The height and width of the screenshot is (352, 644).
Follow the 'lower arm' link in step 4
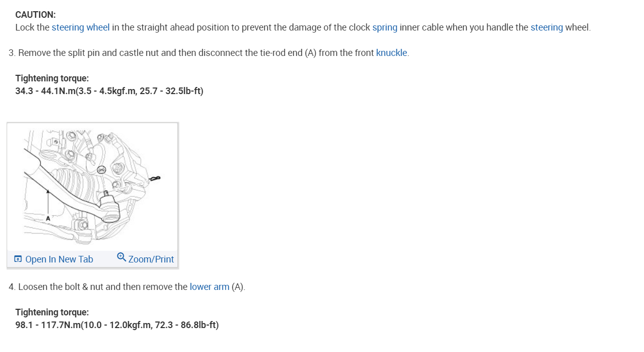pyautogui.click(x=209, y=287)
